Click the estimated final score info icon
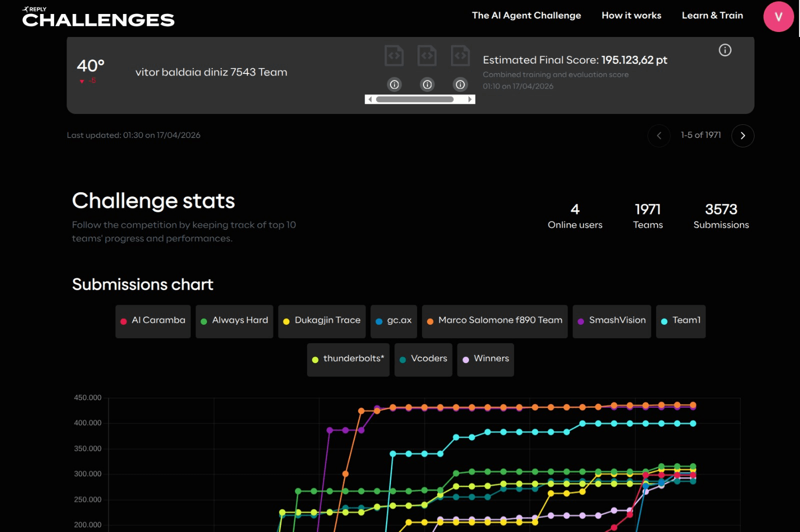This screenshot has height=532, width=800. 725,50
